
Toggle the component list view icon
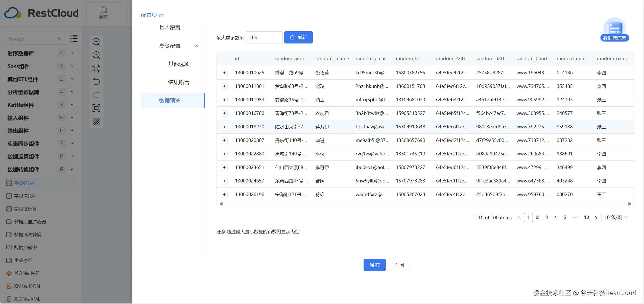[x=74, y=39]
